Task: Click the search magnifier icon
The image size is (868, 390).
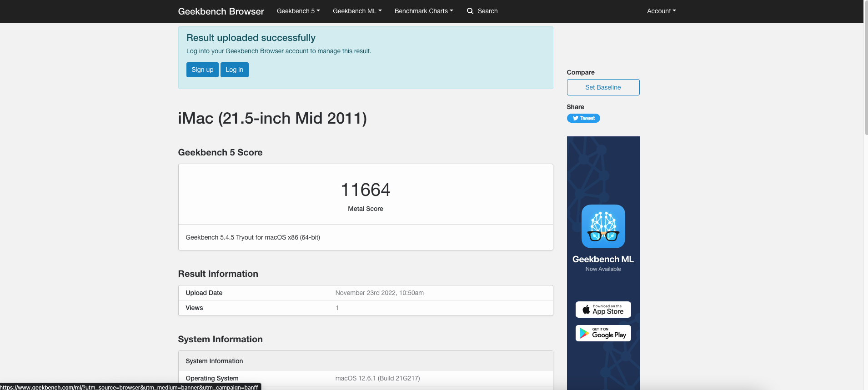Action: (470, 11)
